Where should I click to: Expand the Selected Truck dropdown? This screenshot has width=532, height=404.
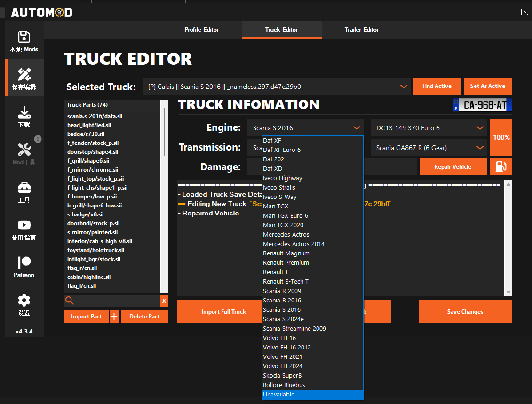click(404, 87)
